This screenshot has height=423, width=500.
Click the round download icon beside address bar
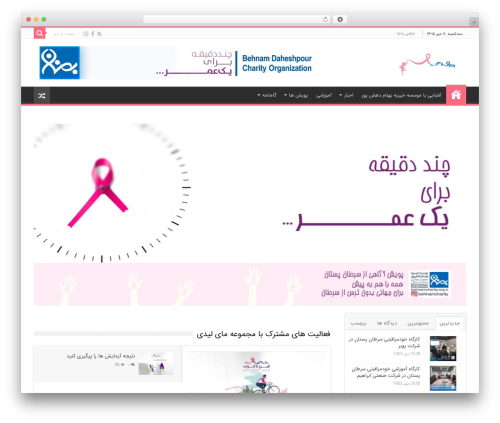point(340,19)
